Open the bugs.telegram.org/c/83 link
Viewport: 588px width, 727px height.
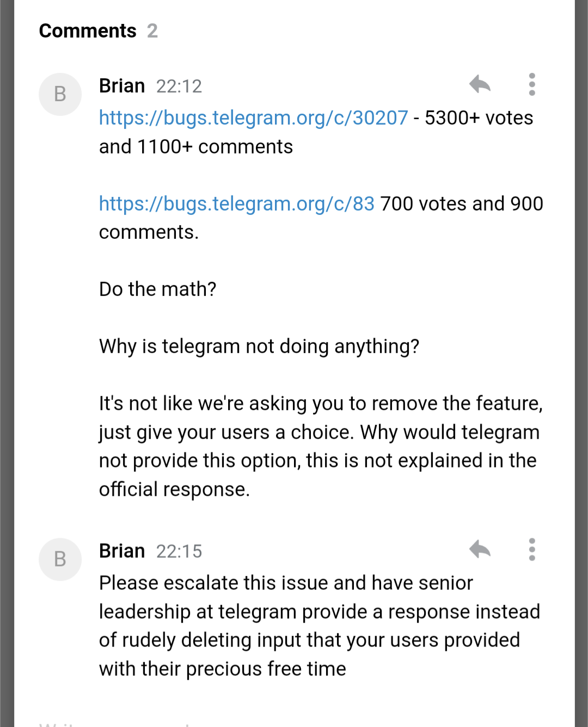click(x=236, y=204)
